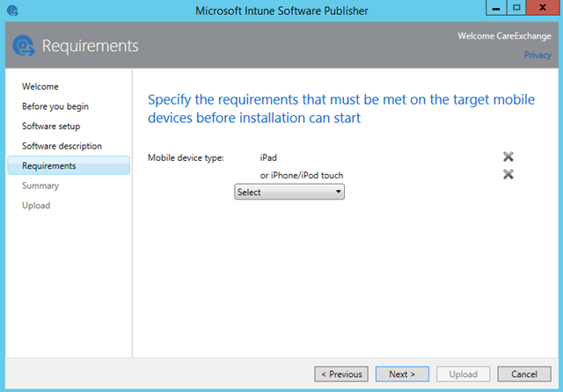Click the Intune logo in the header
Viewport: 563px width, 392px height.
pos(24,46)
